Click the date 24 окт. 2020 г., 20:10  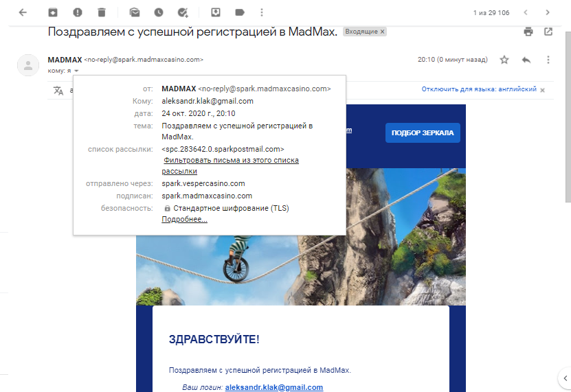[199, 113]
